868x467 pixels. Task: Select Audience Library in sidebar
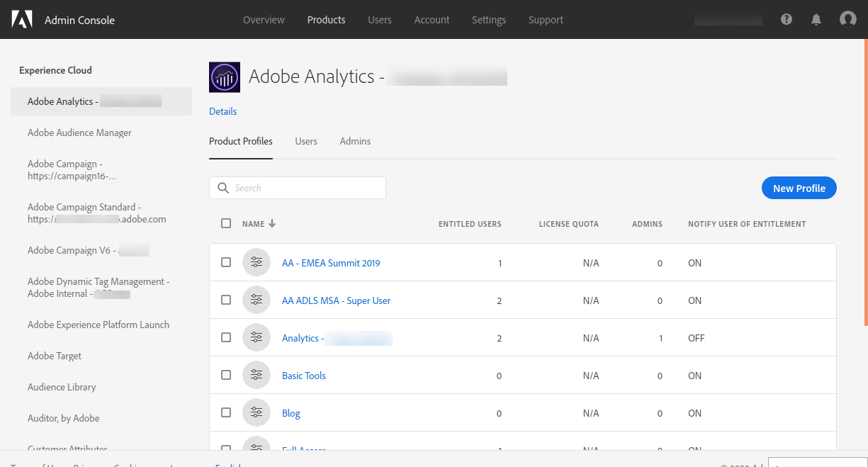click(x=62, y=387)
